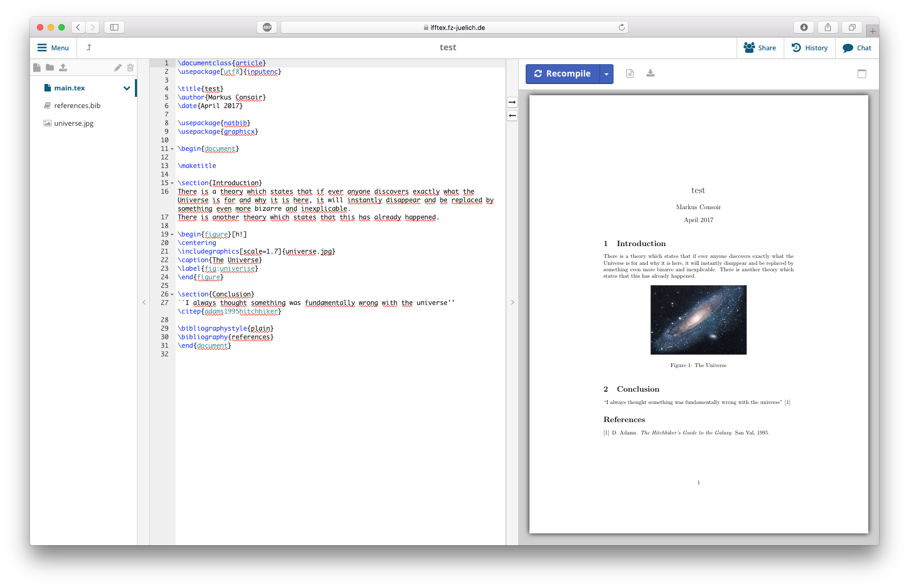Click the rename pencil icon
This screenshot has height=588, width=909.
click(x=118, y=67)
